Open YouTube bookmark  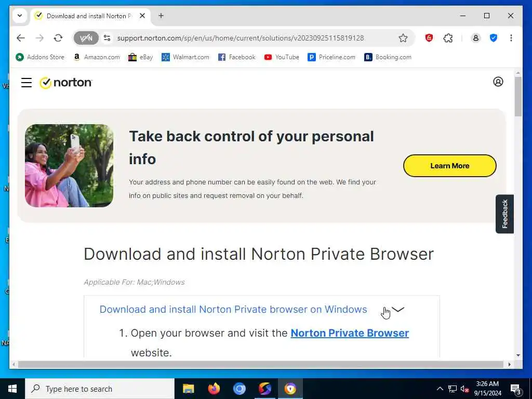(x=282, y=57)
